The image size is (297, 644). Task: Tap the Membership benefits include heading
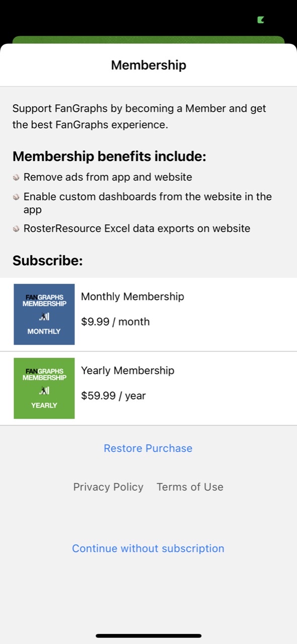110,156
